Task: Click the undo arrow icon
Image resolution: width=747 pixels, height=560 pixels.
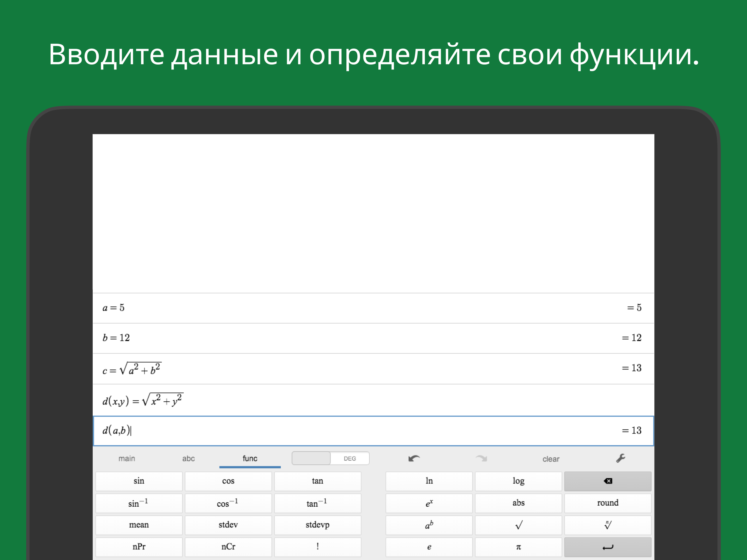Action: (414, 458)
